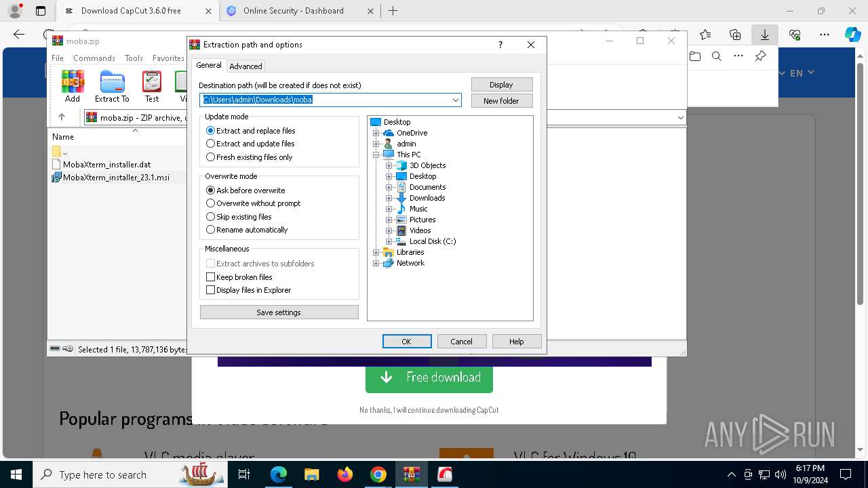Open Edge settings and more ellipsis
This screenshot has width=868, height=488.
pos(825,35)
